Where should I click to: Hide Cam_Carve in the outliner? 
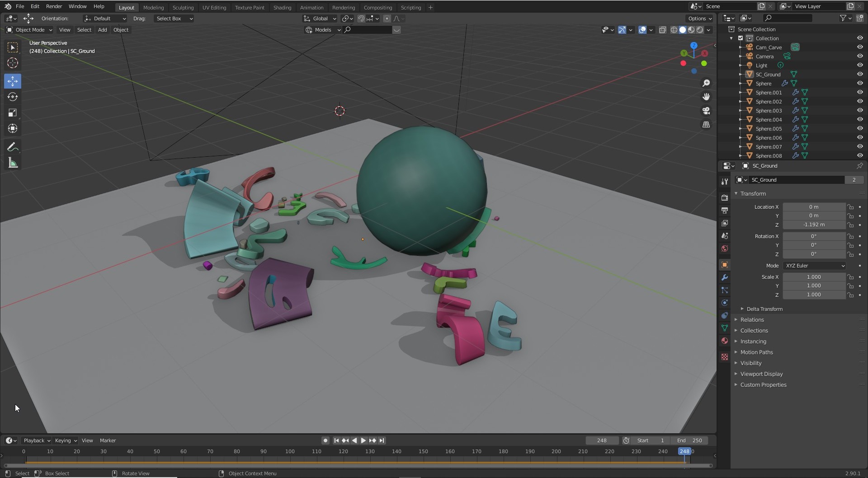tap(860, 47)
